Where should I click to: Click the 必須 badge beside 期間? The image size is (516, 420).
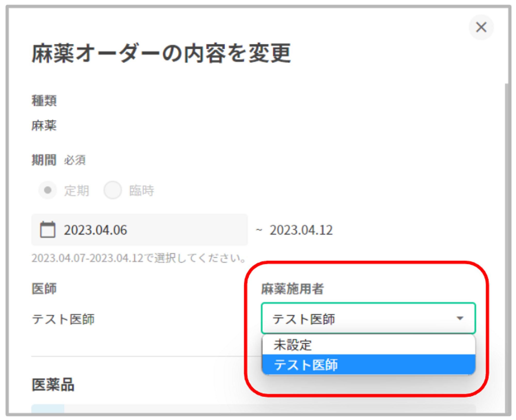(75, 160)
